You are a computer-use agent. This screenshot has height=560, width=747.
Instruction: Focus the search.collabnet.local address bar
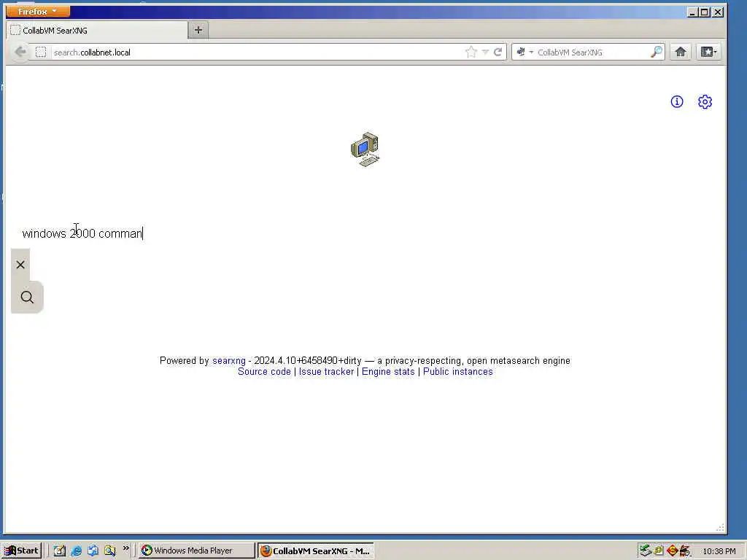258,52
